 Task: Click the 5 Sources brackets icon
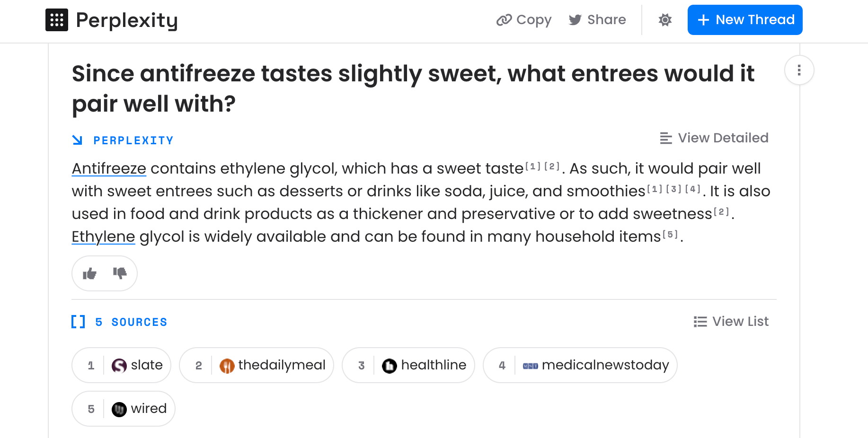(x=78, y=322)
